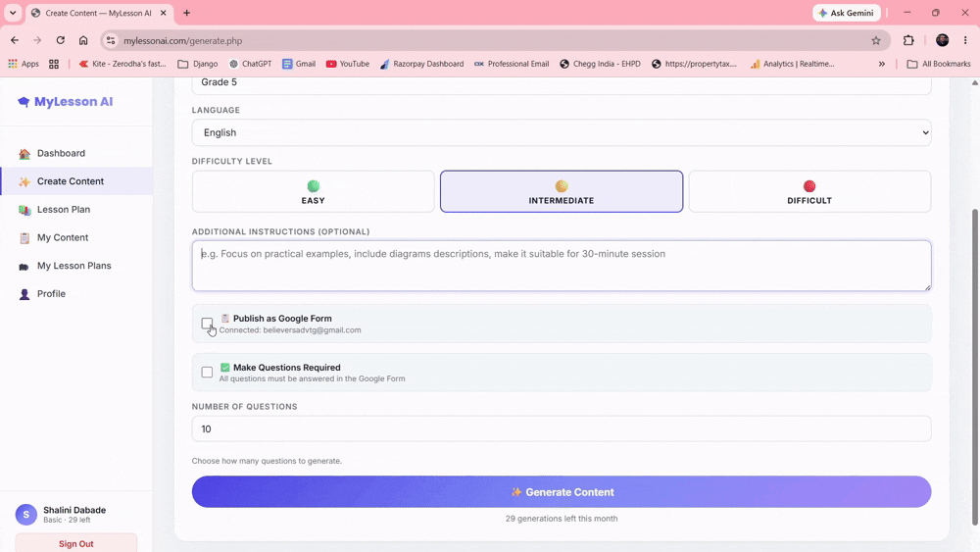Go back in browser history
Image resolution: width=980 pixels, height=552 pixels.
tap(15, 40)
